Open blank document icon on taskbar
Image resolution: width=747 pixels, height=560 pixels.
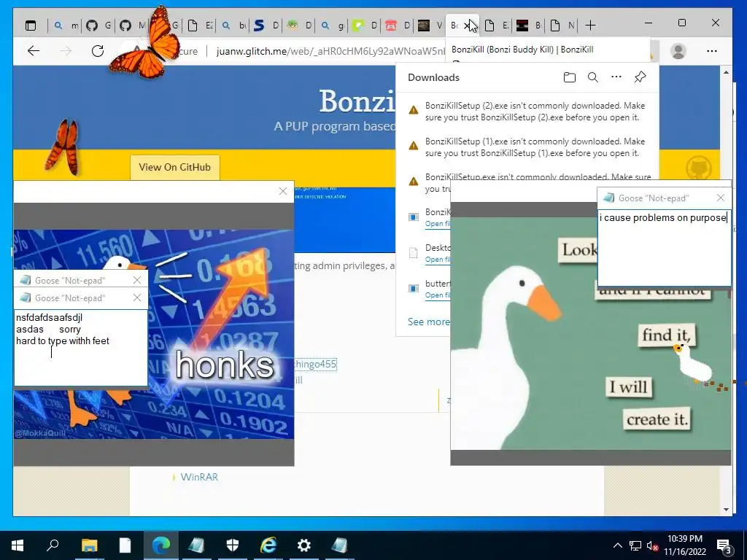click(x=125, y=545)
